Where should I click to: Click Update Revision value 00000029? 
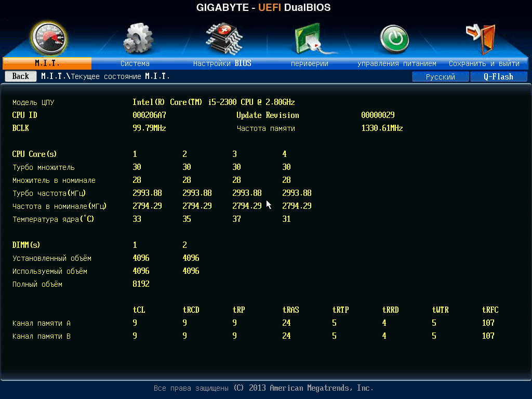(378, 115)
